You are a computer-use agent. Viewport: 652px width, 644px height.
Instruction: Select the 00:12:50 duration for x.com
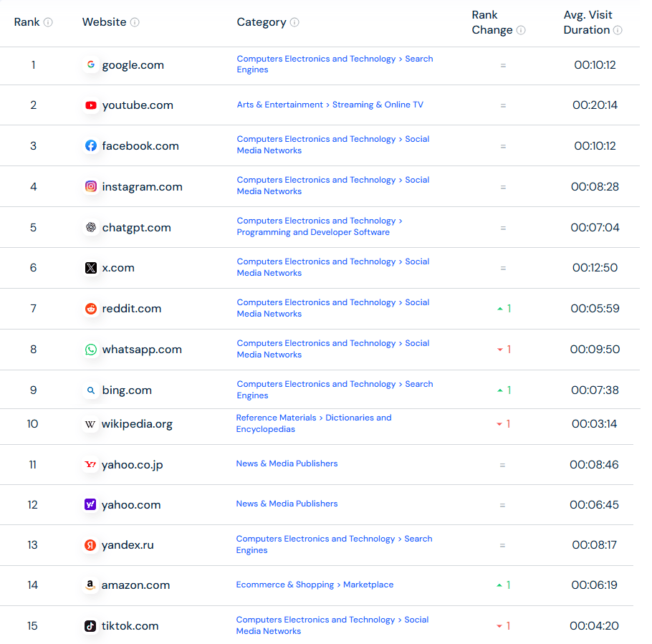(595, 268)
